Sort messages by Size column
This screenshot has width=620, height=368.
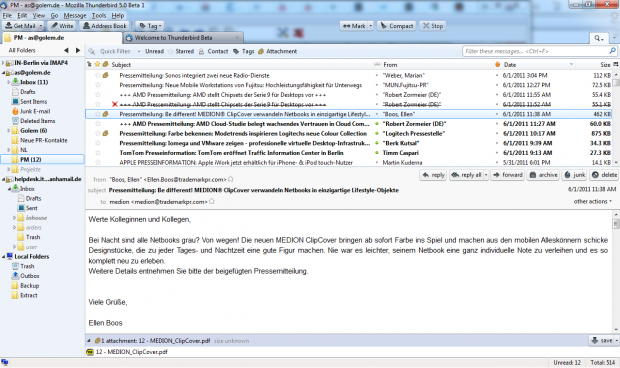[595, 64]
